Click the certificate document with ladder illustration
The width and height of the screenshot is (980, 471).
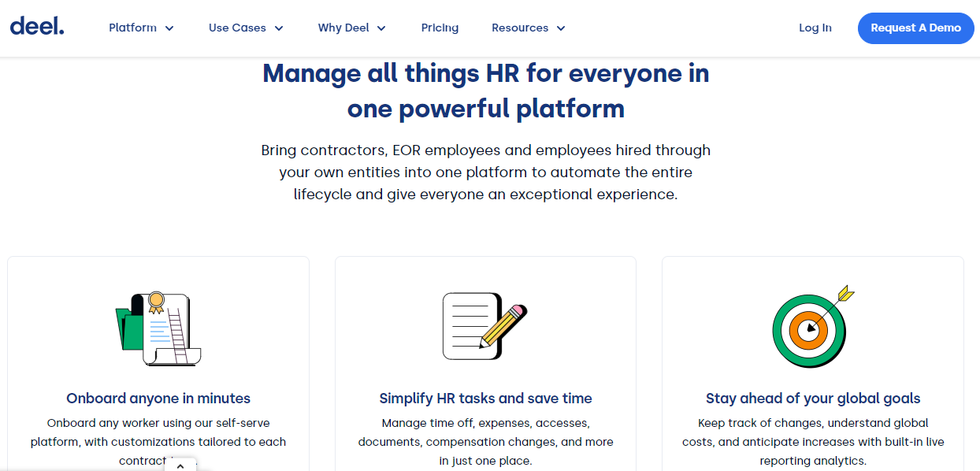pos(158,328)
